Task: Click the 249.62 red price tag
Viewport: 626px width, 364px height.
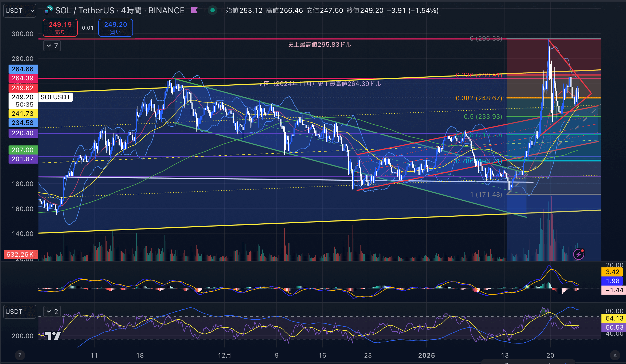Action: tap(23, 88)
